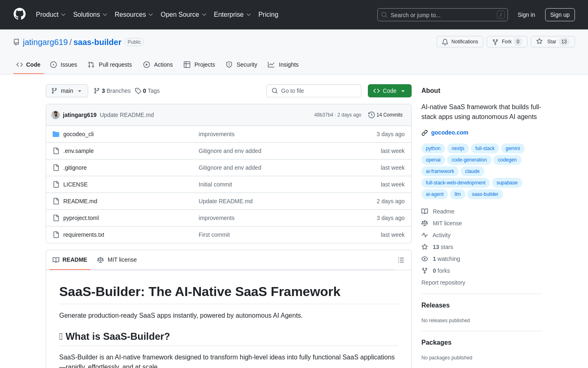Click the gocodeo_cli folder icon
588x368 pixels.
56,134
